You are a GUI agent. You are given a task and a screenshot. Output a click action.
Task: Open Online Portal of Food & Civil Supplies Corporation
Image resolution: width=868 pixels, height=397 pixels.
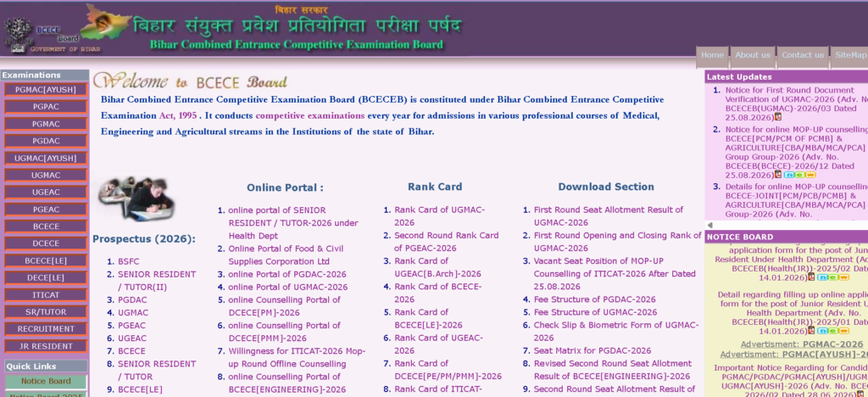pyautogui.click(x=286, y=254)
